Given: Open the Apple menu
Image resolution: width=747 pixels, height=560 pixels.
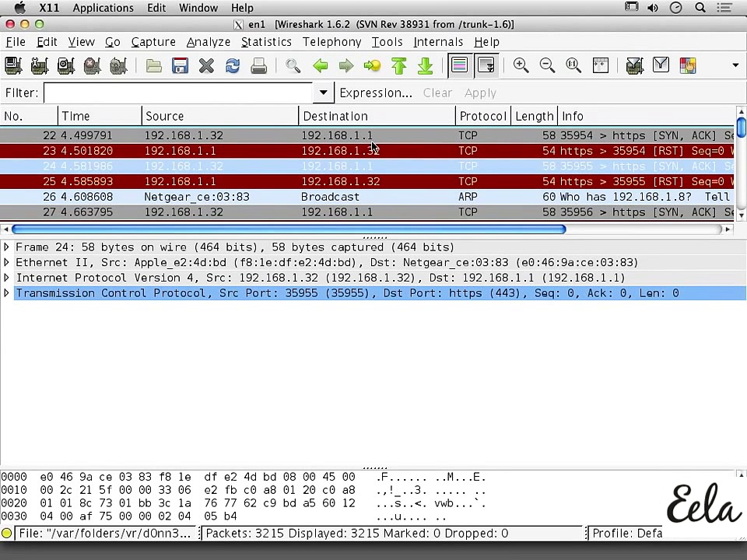Looking at the screenshot, I should (19, 8).
